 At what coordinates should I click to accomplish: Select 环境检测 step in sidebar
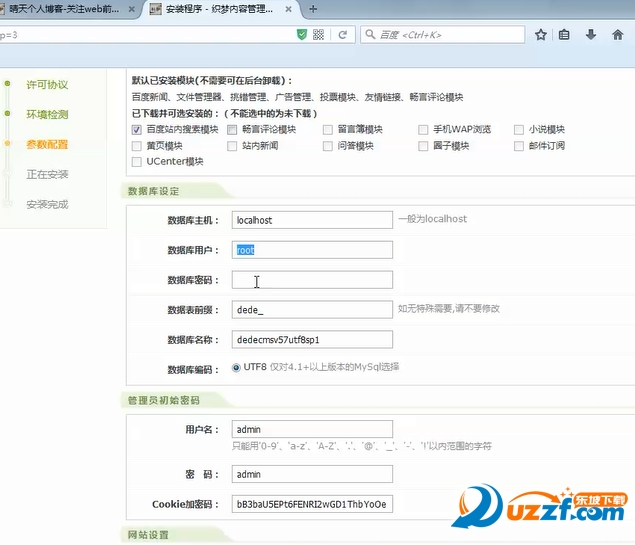pos(47,115)
